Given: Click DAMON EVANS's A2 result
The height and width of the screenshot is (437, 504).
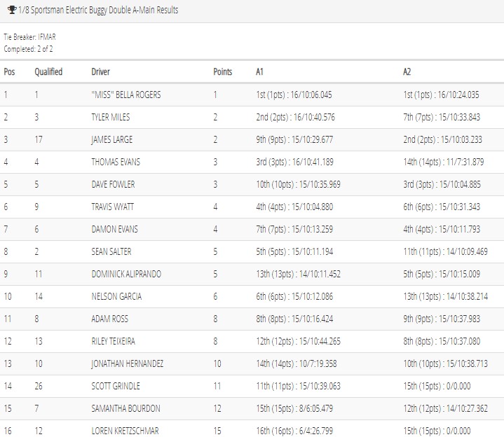Looking at the screenshot, I should (x=442, y=229).
